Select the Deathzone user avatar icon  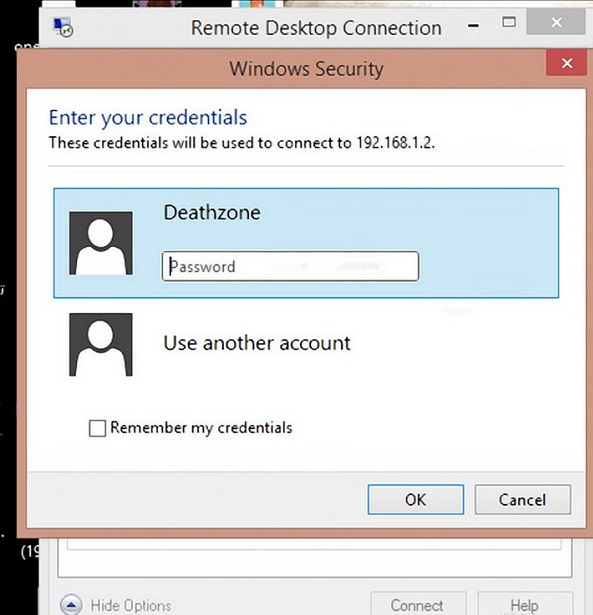[101, 243]
